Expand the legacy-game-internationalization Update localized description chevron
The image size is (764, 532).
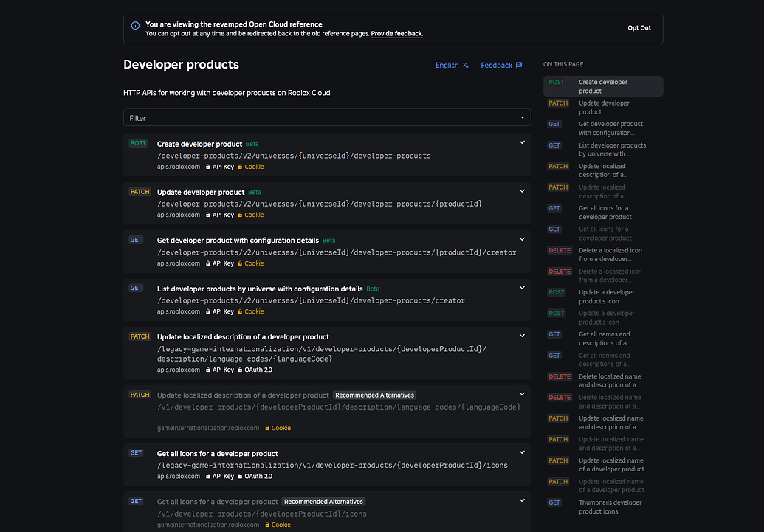click(522, 336)
